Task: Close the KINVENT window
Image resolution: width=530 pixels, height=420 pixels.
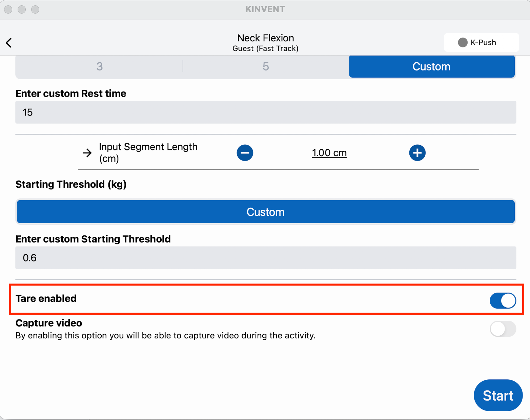Action: pos(8,9)
